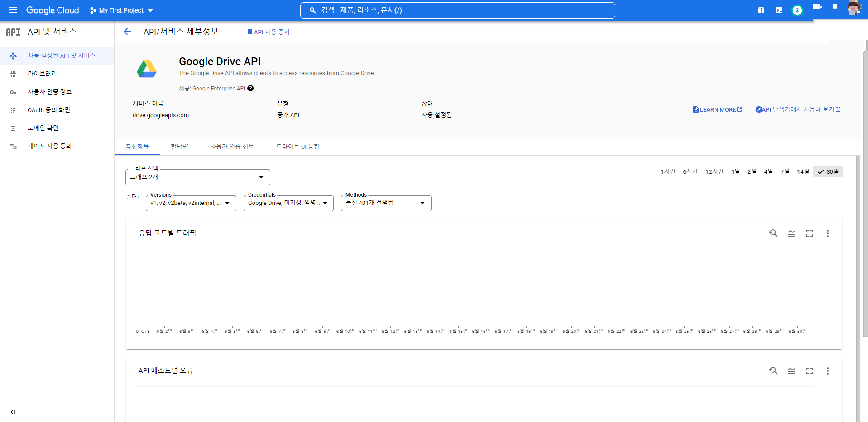Go back using the blue arrow
This screenshot has width=868, height=422.
pyautogui.click(x=127, y=32)
